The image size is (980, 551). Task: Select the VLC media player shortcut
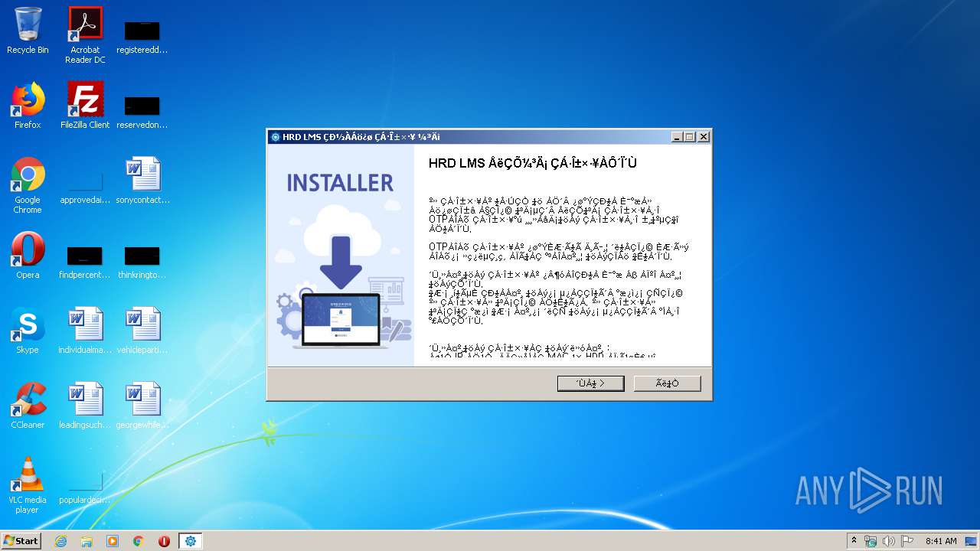click(28, 485)
